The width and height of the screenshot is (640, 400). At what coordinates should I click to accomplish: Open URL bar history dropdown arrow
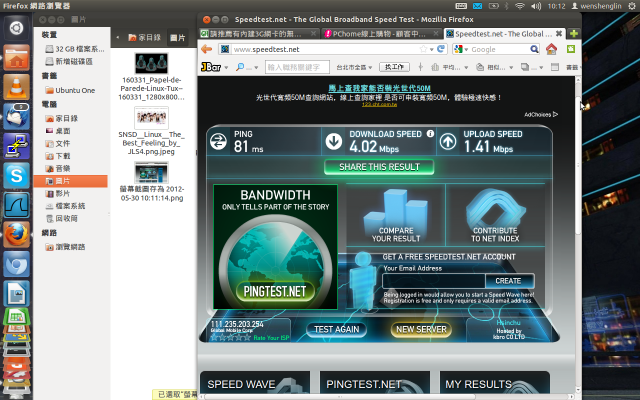coord(431,49)
